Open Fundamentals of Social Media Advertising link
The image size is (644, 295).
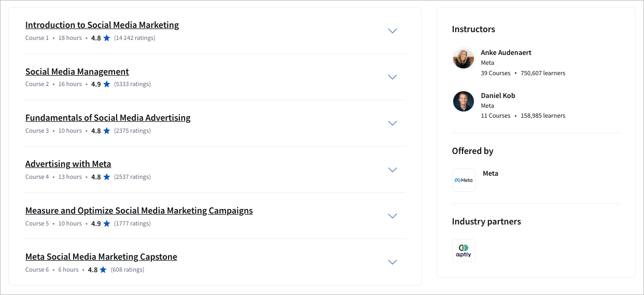pos(108,118)
